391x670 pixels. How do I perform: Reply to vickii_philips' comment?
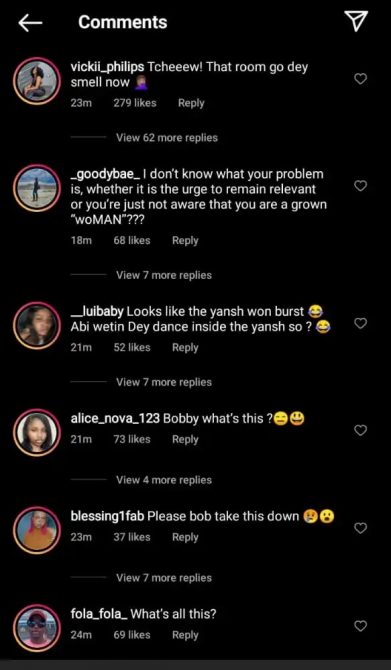(x=191, y=103)
